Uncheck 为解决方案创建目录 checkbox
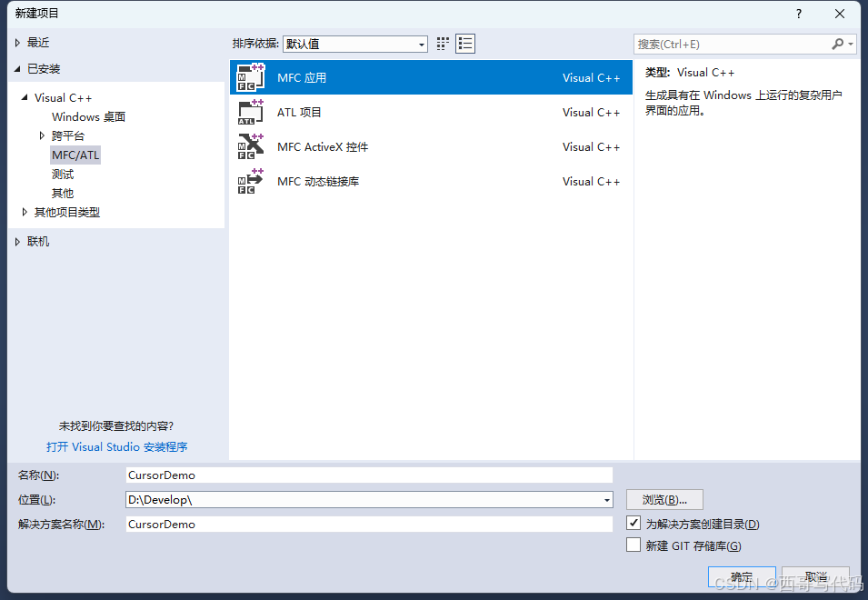This screenshot has width=868, height=600. (x=634, y=523)
